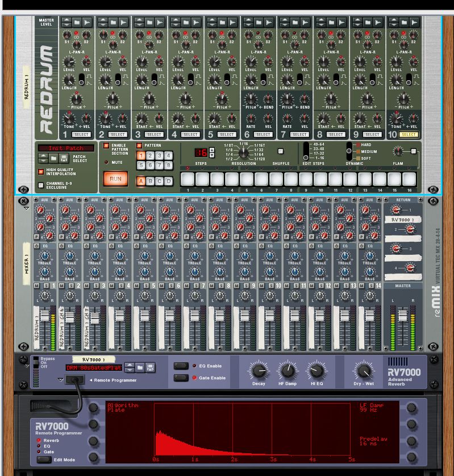Click waveform sample button on channel 5

[x=232, y=22]
